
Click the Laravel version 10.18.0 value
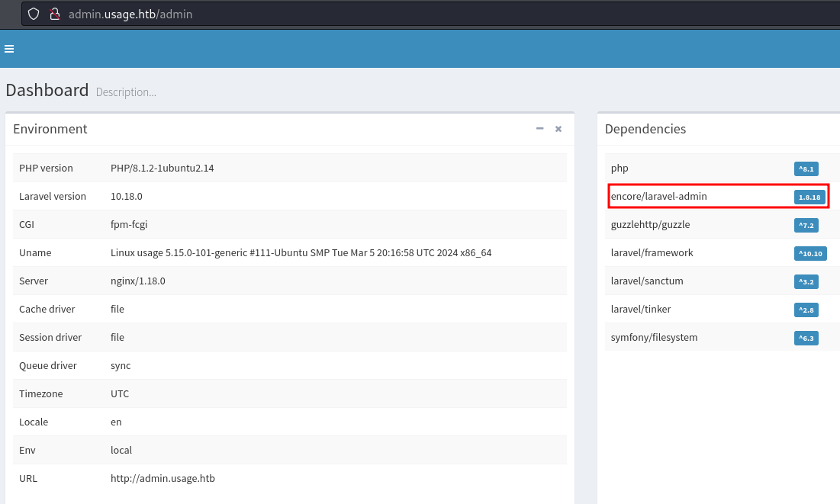127,196
